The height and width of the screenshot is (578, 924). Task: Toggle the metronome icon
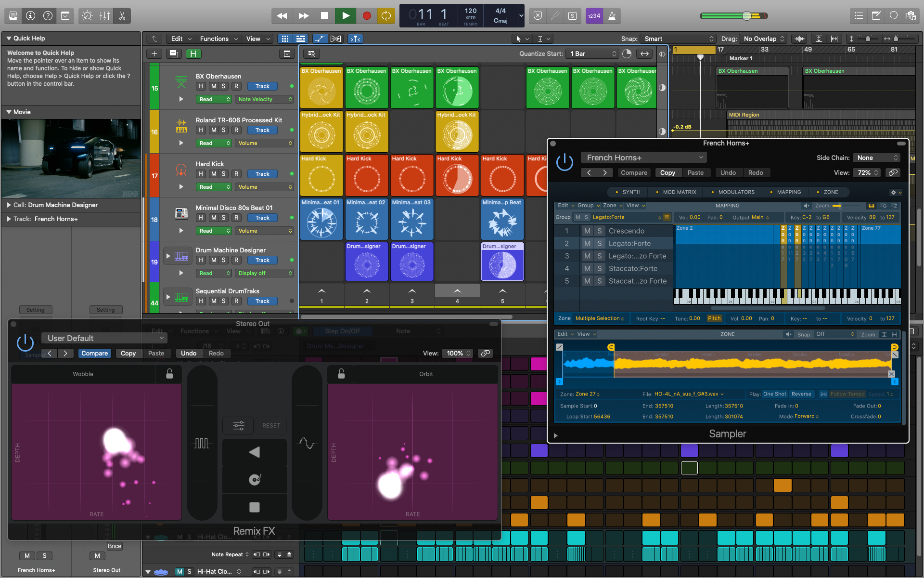(x=612, y=16)
